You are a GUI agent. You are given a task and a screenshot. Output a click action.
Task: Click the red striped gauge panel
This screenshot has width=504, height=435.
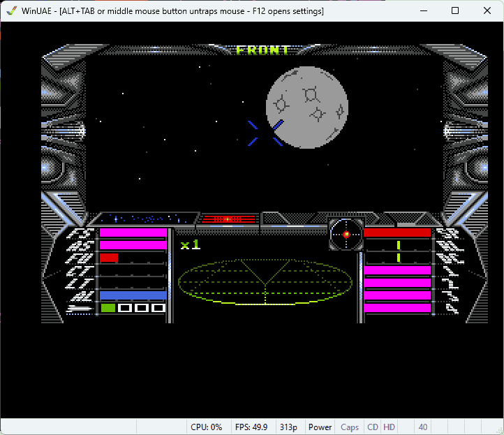[x=228, y=219]
